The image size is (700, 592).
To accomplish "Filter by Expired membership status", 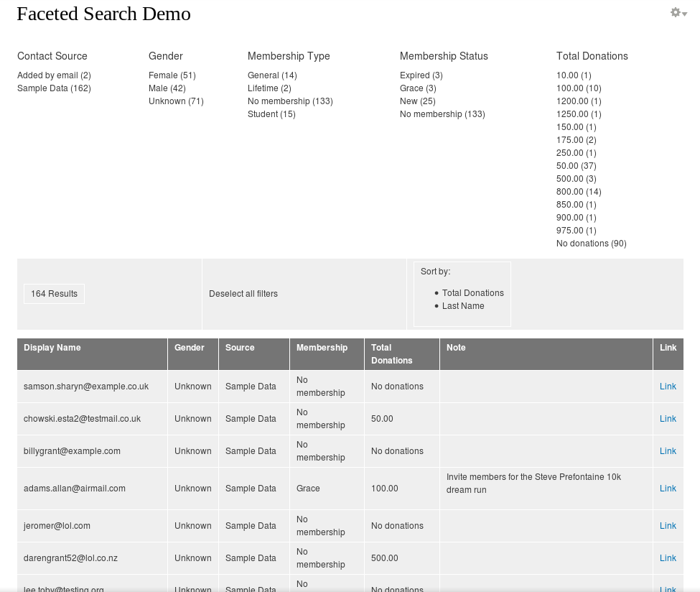I will [421, 75].
